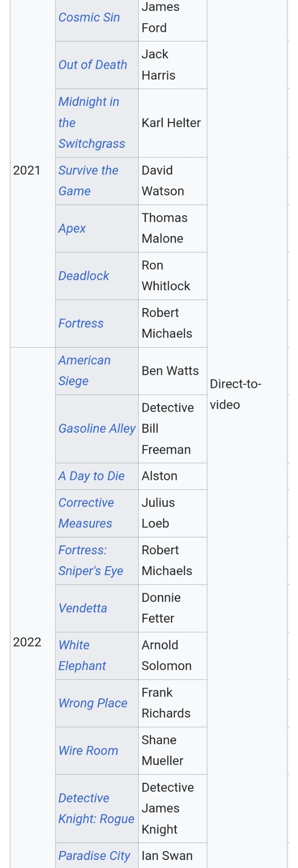
Task: Open the Out of Death link
Action: click(93, 65)
